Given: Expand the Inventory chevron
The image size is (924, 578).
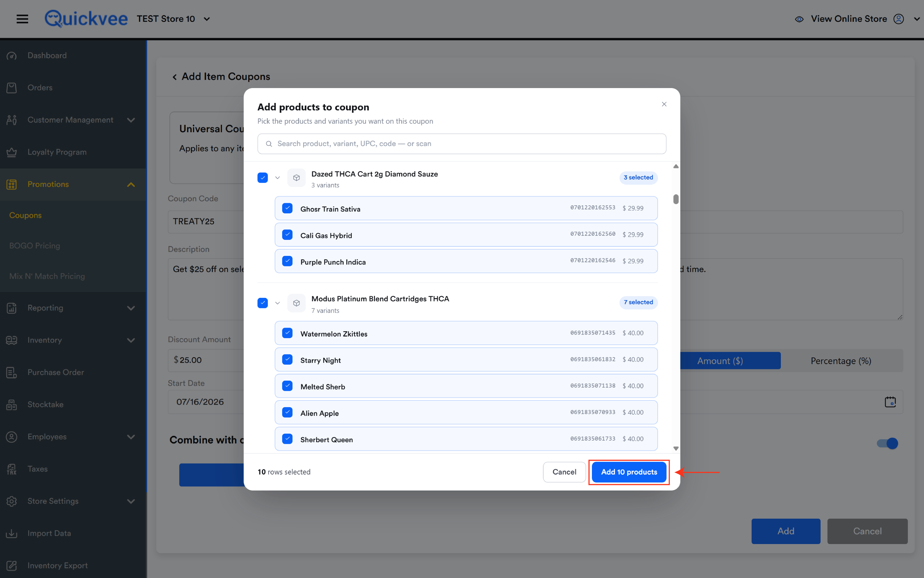Looking at the screenshot, I should (x=131, y=340).
